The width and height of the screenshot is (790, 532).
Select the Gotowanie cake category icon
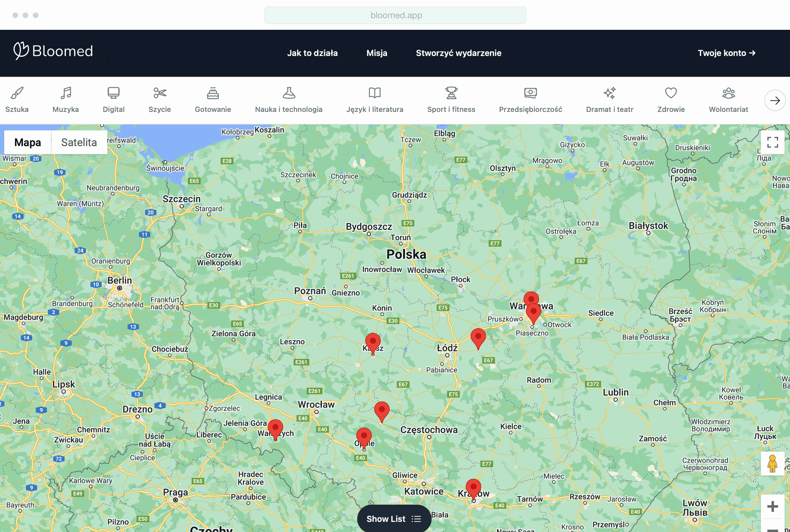tap(213, 93)
